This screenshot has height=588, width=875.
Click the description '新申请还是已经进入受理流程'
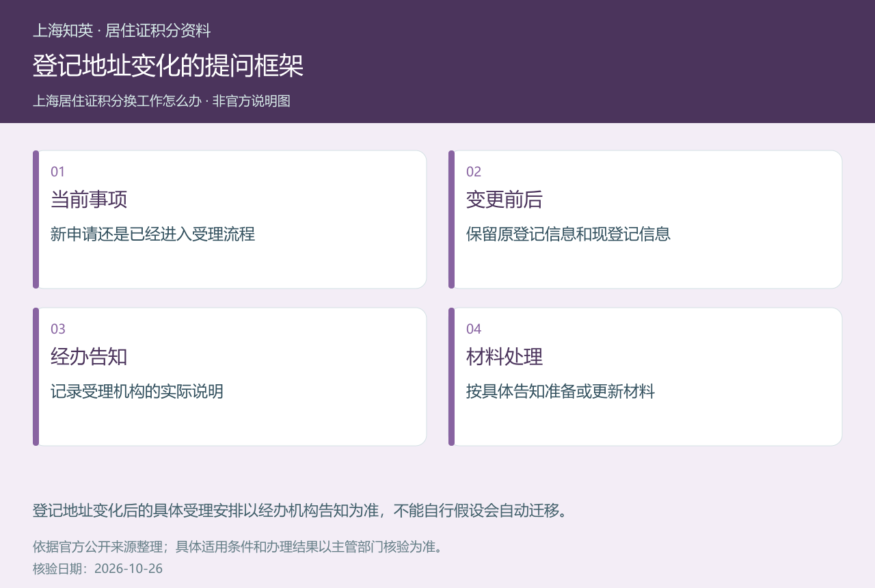[x=152, y=234]
